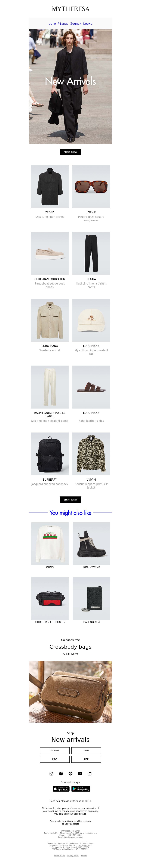Download via the App Store badge
Image resolution: width=141 pixels, height=868 pixels.
tap(61, 789)
